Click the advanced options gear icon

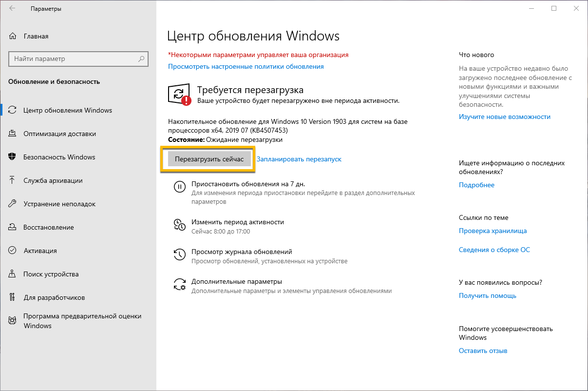pyautogui.click(x=180, y=285)
